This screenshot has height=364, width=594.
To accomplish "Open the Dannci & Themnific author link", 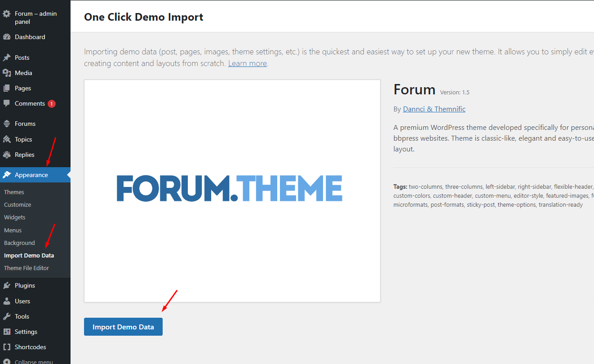I will click(434, 109).
